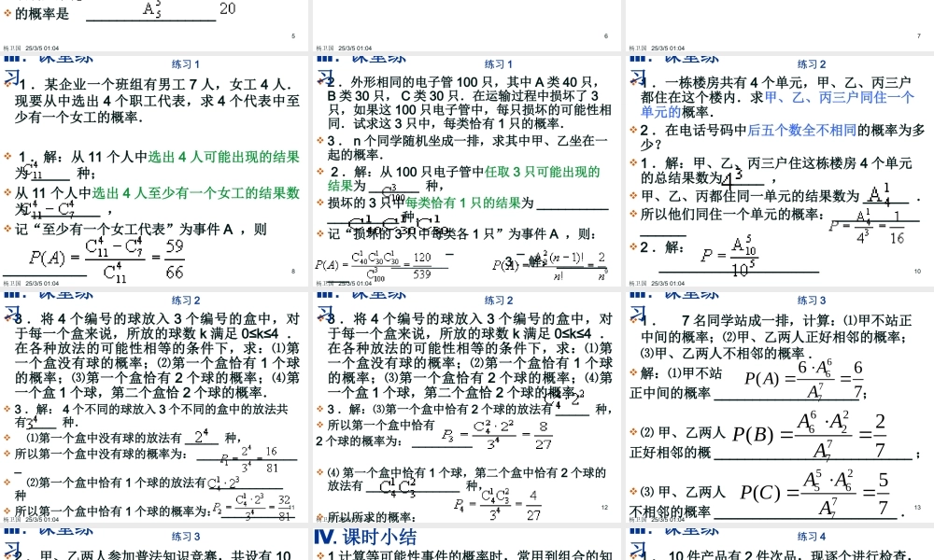This screenshot has width=934, height=560.
Task: Click the P₄ formula equal to 4/27
Action: pos(497,505)
